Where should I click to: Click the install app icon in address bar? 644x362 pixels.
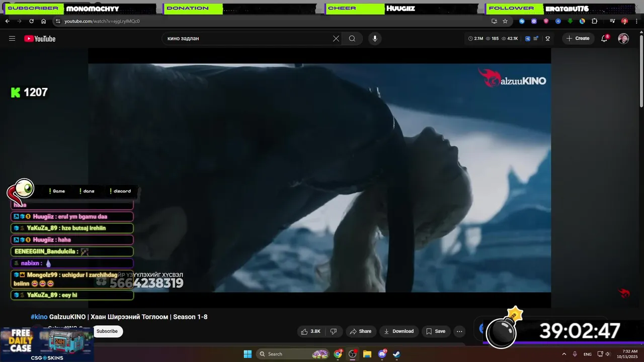coord(494,21)
